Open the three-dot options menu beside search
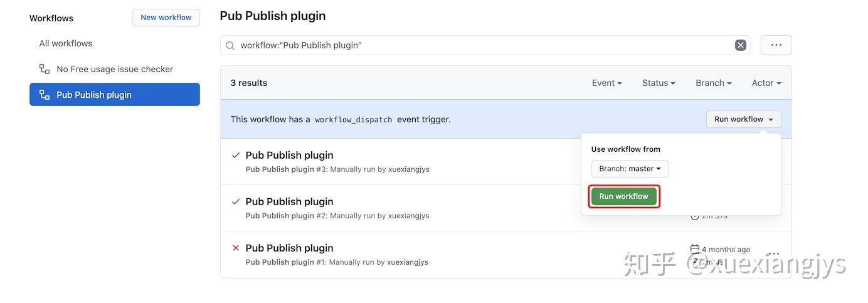 click(776, 45)
